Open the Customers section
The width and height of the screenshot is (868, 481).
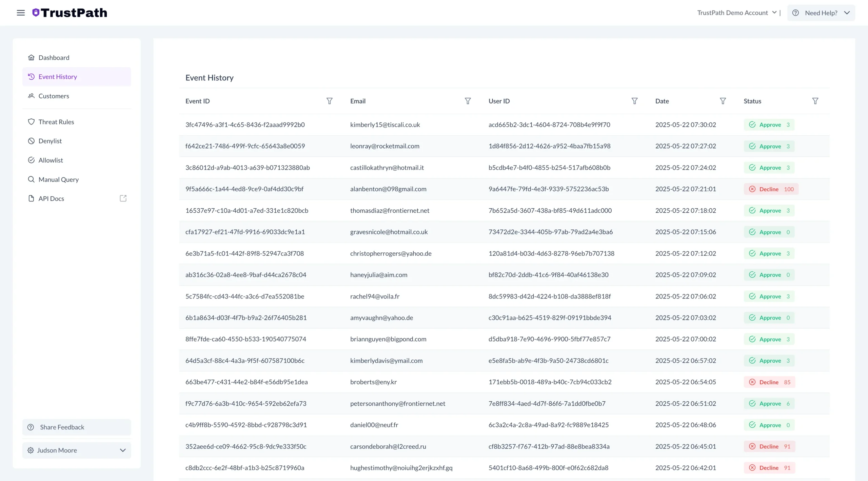54,96
